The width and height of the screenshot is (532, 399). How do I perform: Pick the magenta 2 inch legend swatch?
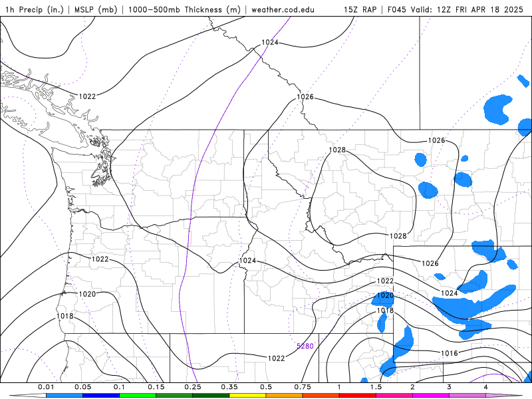coord(431,395)
